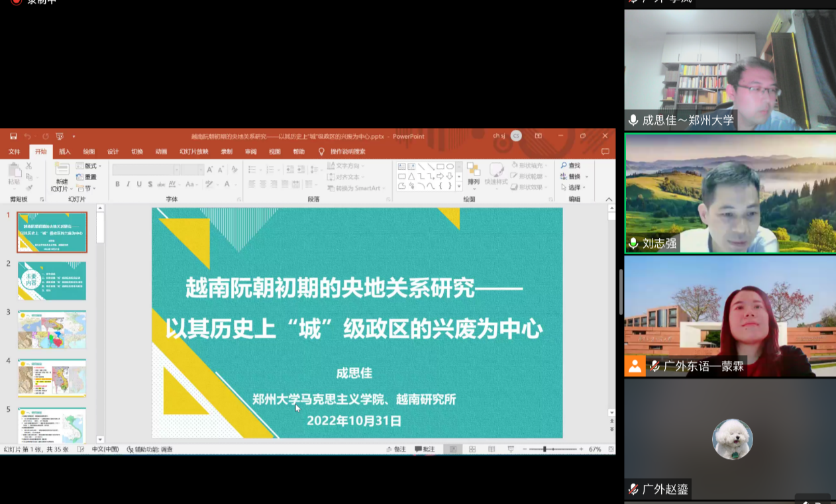Select slide 3 thumbnail with the map
This screenshot has height=504, width=836.
click(x=52, y=330)
